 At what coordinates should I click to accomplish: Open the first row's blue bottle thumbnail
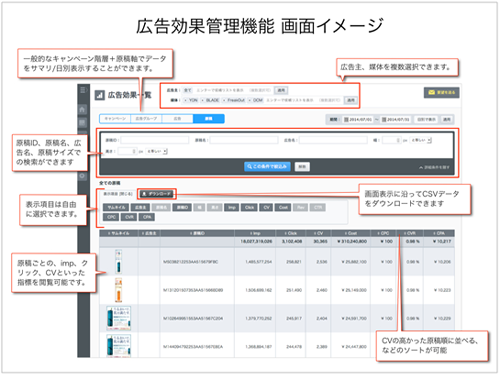point(118,262)
